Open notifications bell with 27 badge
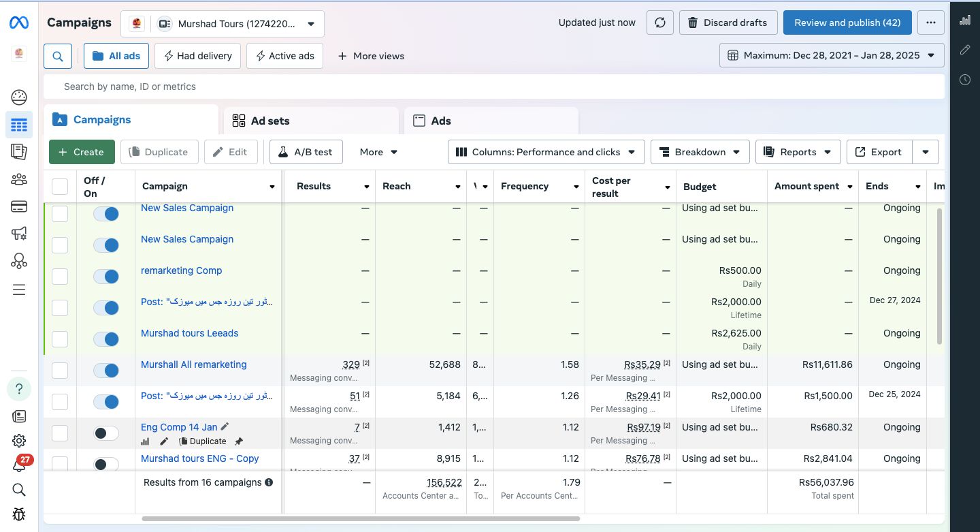980x532 pixels. coord(19,465)
